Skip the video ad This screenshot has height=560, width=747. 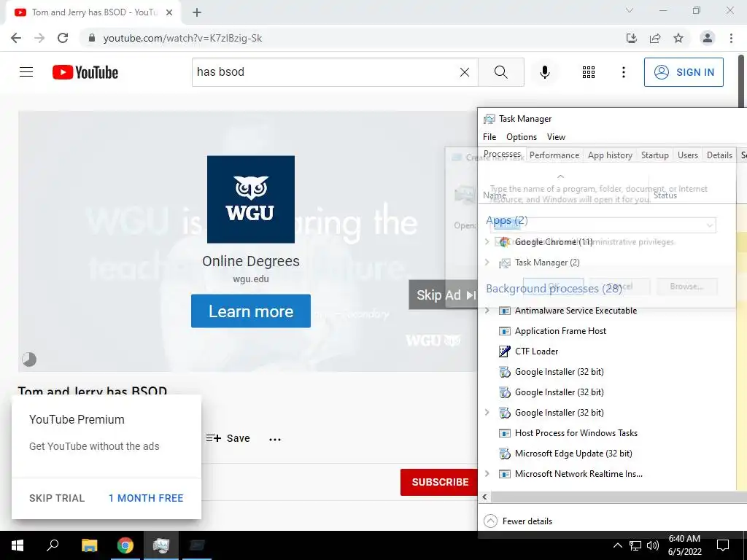point(444,295)
